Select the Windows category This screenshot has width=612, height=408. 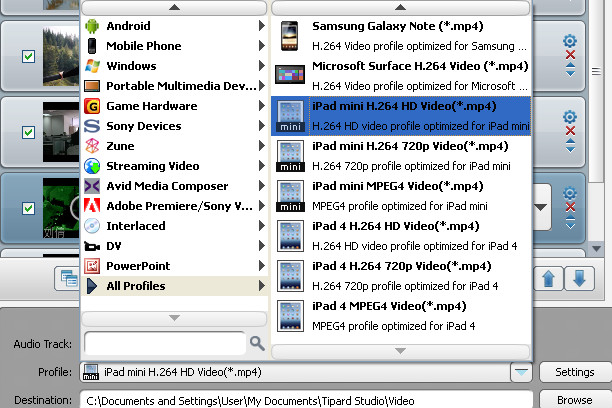click(174, 66)
